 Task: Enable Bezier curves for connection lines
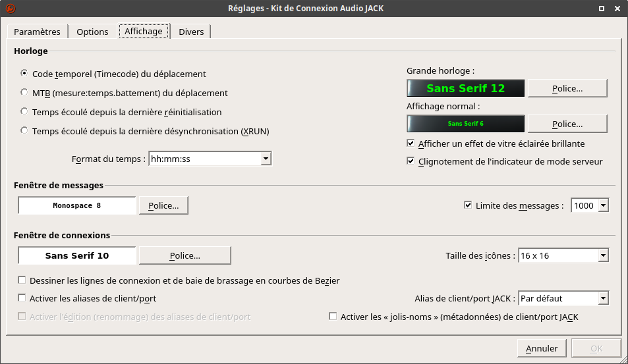[22, 280]
